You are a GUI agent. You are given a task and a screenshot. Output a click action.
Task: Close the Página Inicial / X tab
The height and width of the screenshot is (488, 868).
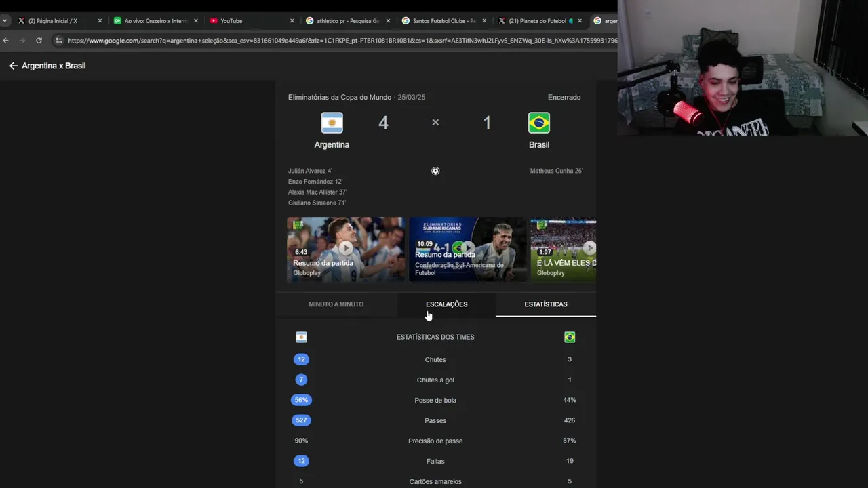(100, 21)
